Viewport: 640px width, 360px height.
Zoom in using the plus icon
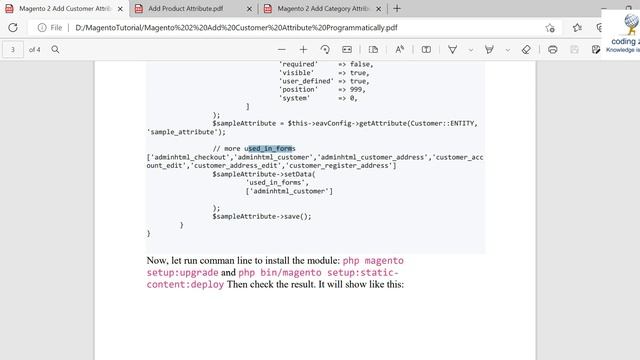(303, 49)
